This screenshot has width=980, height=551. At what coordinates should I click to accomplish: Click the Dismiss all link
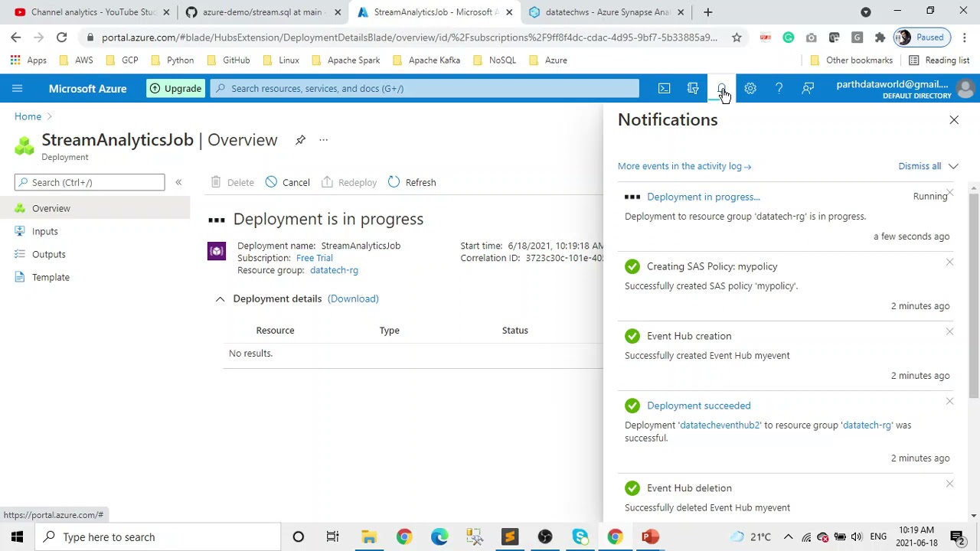920,166
